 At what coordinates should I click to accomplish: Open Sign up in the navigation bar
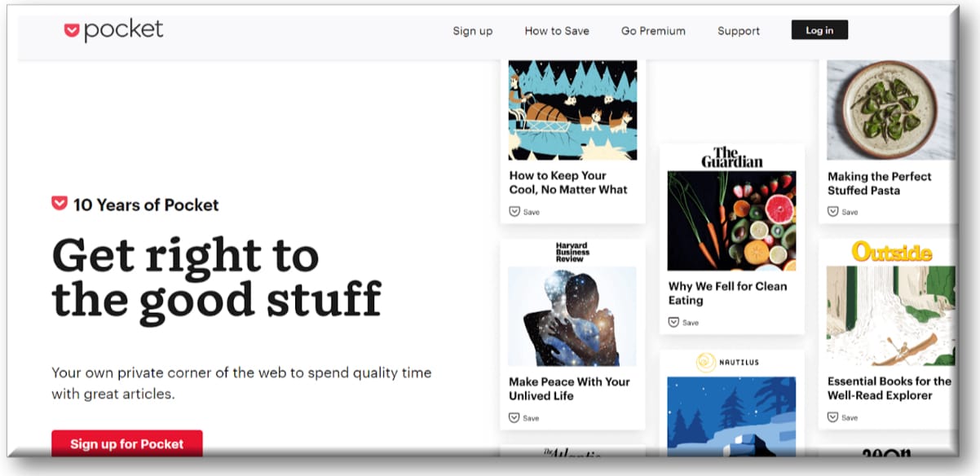[x=473, y=31]
